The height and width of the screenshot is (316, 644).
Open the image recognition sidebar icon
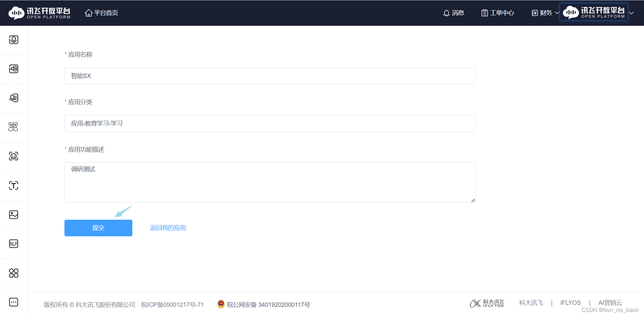(x=14, y=215)
